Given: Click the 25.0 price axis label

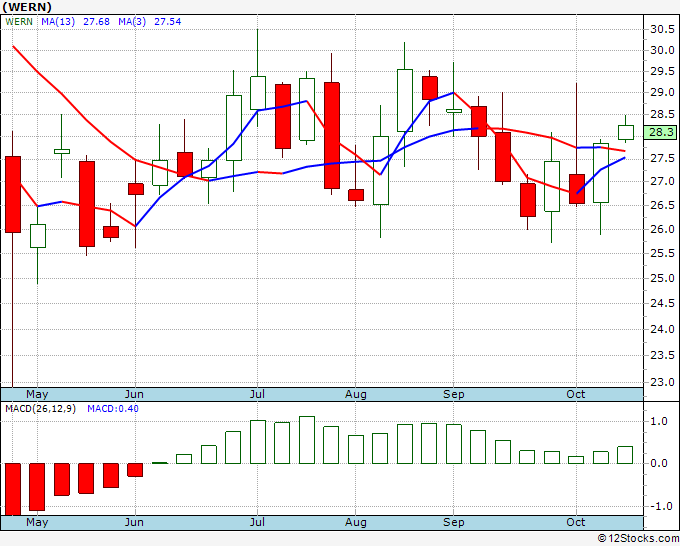Looking at the screenshot, I should pos(662,278).
